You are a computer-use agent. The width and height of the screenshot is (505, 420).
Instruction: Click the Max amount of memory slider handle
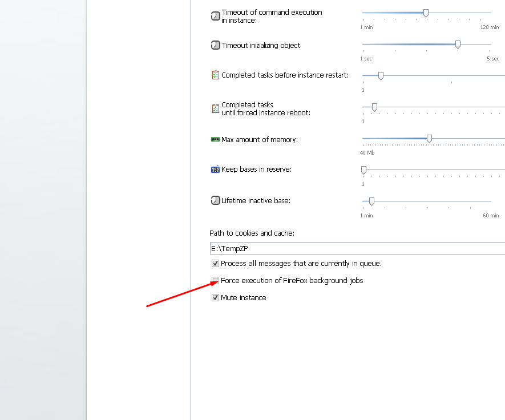429,138
